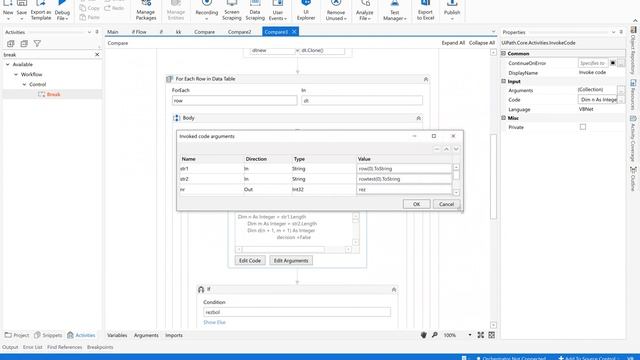Publish the project

click(x=452, y=11)
